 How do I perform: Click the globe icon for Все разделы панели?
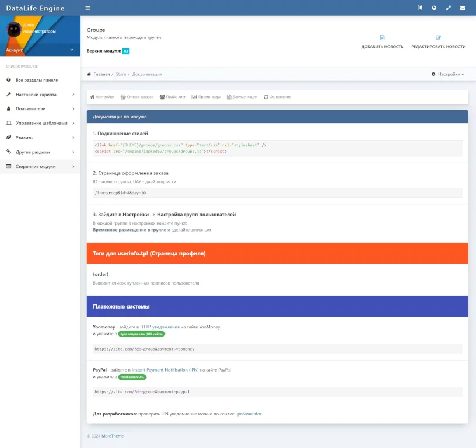(x=9, y=80)
